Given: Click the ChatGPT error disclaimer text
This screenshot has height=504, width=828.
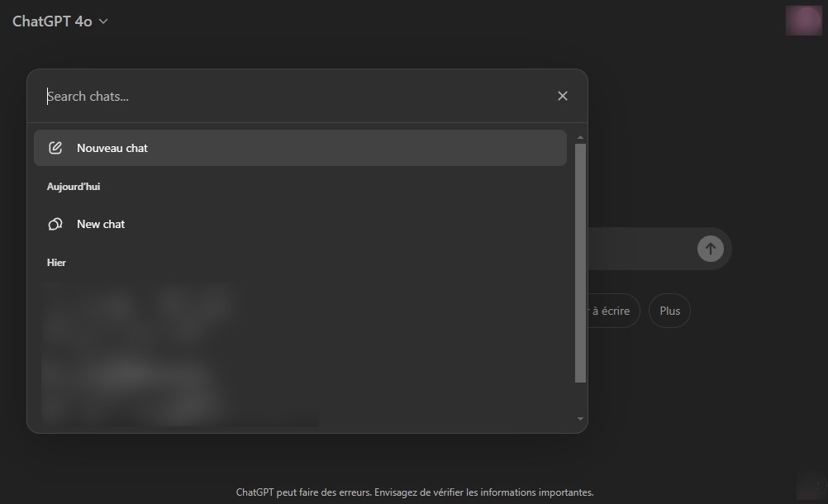Looking at the screenshot, I should (415, 492).
